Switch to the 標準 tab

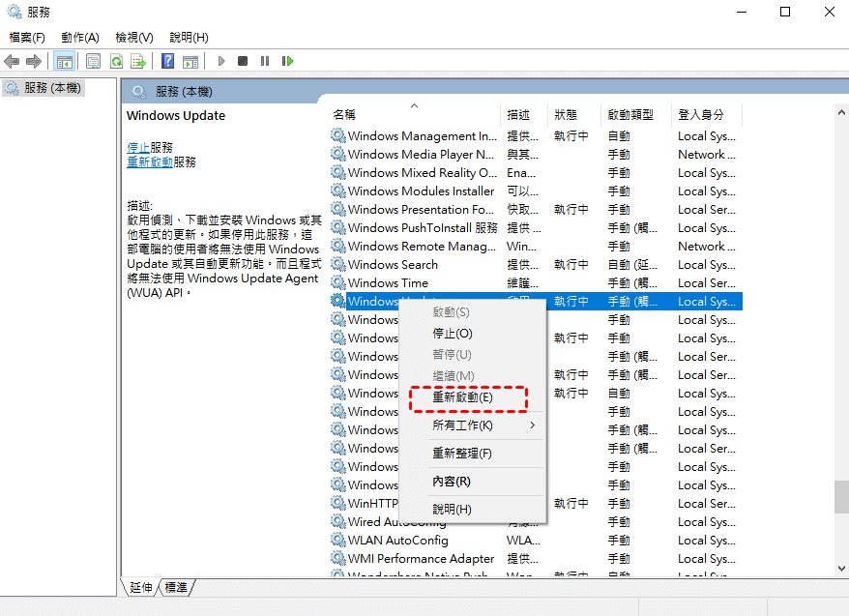[x=176, y=587]
